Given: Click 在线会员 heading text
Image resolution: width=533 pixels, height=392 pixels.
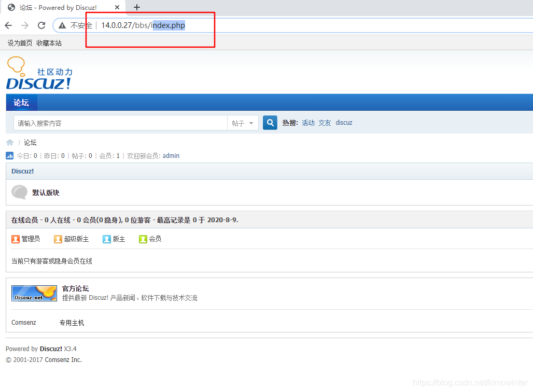Looking at the screenshot, I should tap(24, 220).
